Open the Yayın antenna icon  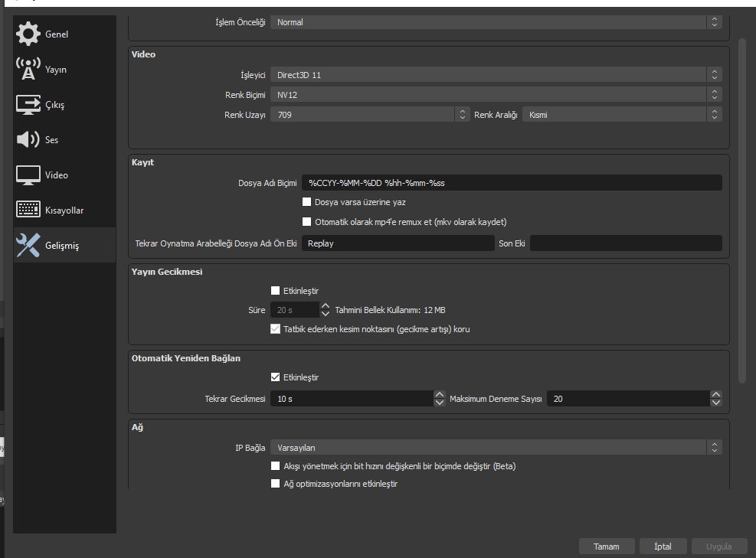pos(28,69)
